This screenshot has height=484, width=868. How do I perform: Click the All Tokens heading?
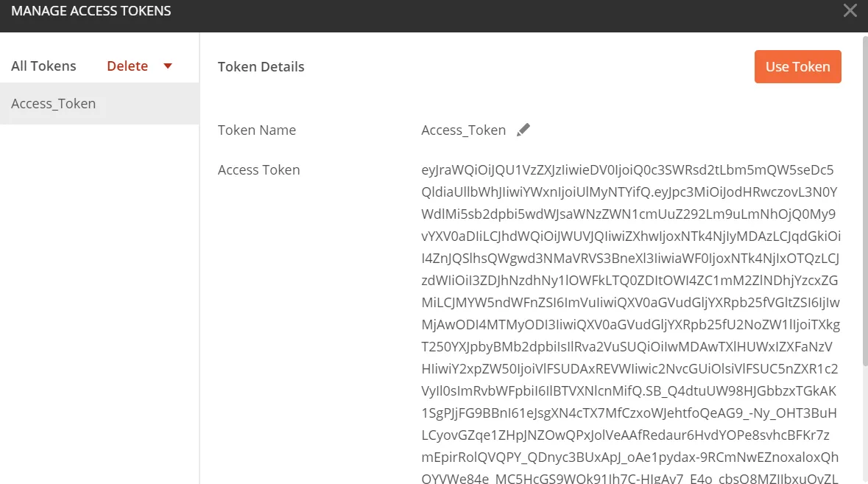click(x=43, y=66)
